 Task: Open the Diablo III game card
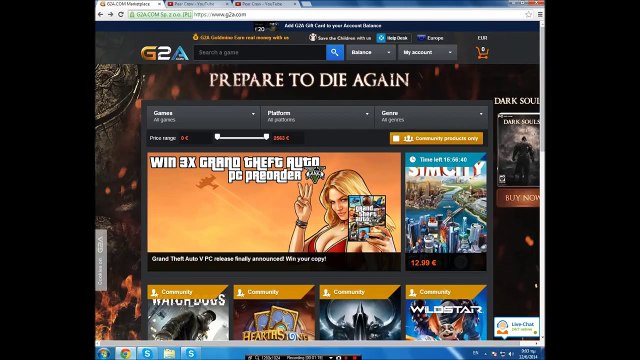(x=360, y=313)
